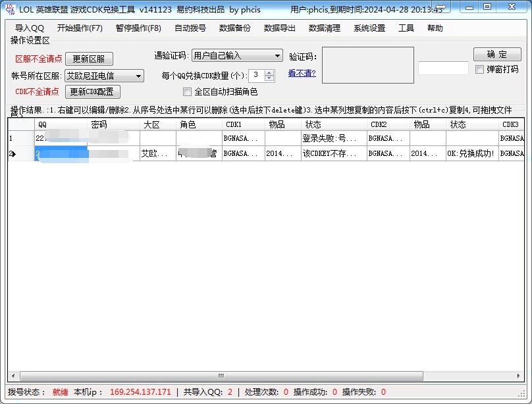Select row number 1 header

click(x=21, y=138)
